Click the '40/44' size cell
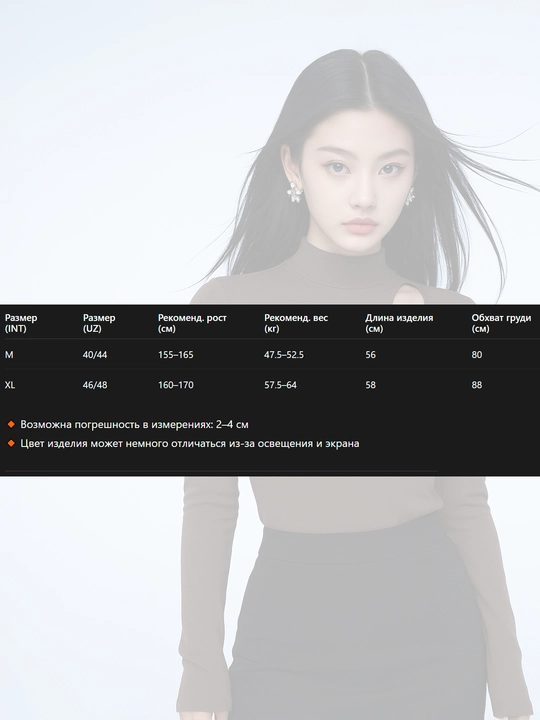540x720 pixels. (95, 354)
